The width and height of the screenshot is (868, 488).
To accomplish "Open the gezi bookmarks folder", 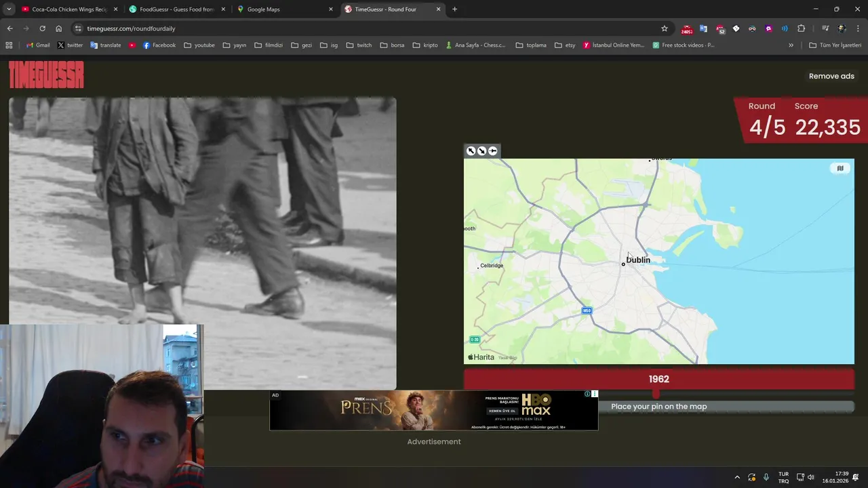I will pyautogui.click(x=301, y=45).
